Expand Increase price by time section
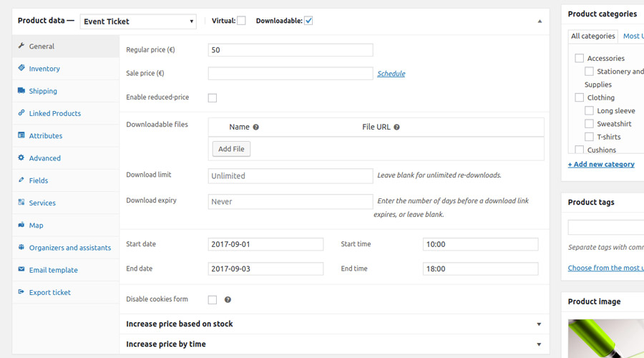This screenshot has height=358, width=644. (539, 344)
